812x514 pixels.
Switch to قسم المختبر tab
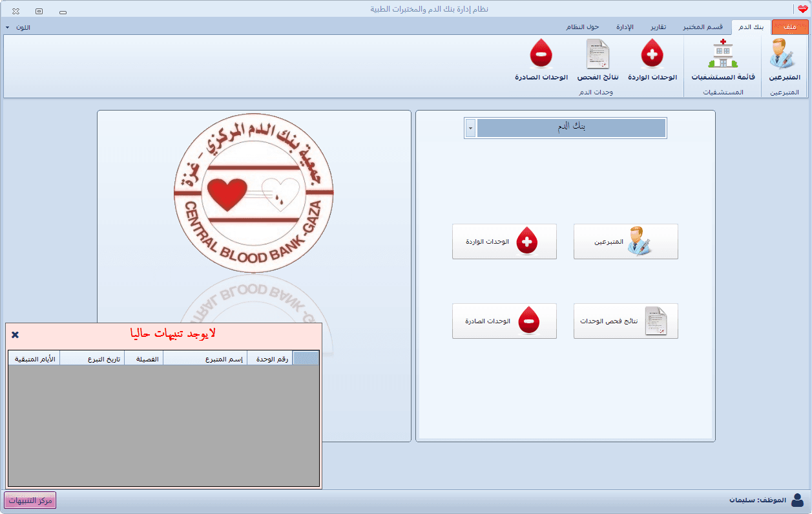703,27
